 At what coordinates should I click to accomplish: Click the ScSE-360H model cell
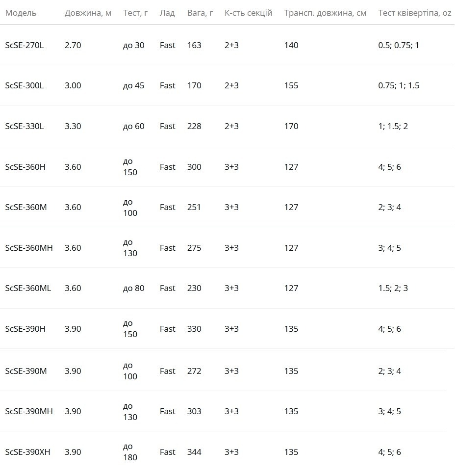click(x=25, y=167)
